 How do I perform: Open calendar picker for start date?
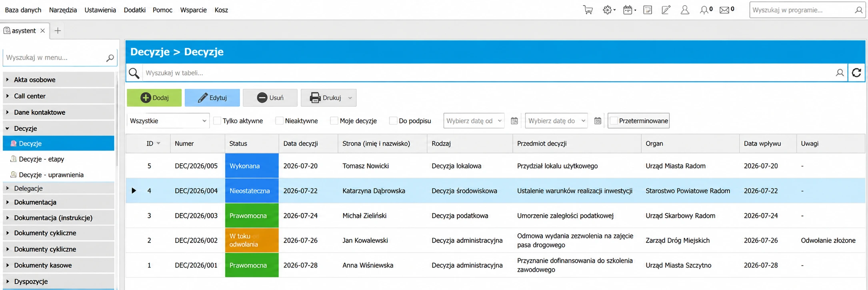[x=514, y=121]
